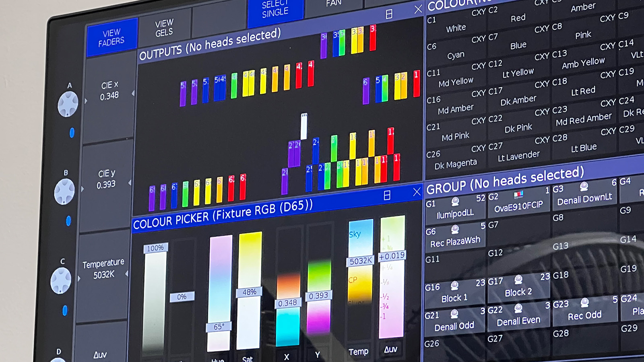
Task: Select group G2 OvaE910FCIP
Action: pos(519,201)
